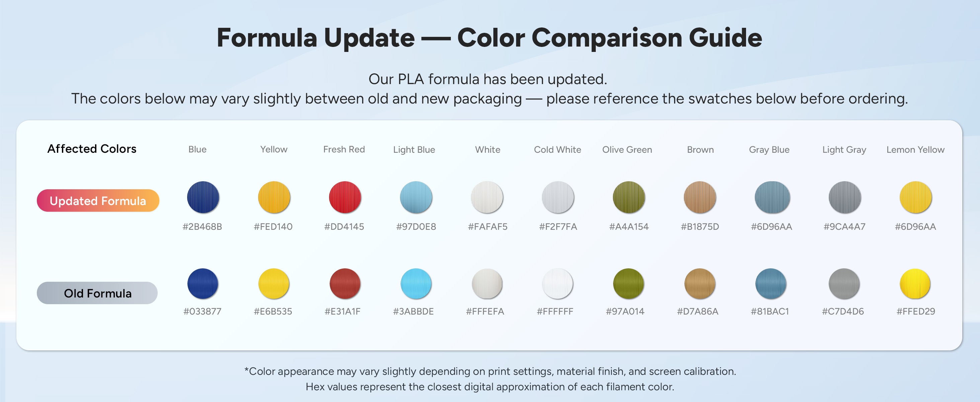Image resolution: width=980 pixels, height=402 pixels.
Task: Select the Fresh Red column header
Action: tap(344, 149)
